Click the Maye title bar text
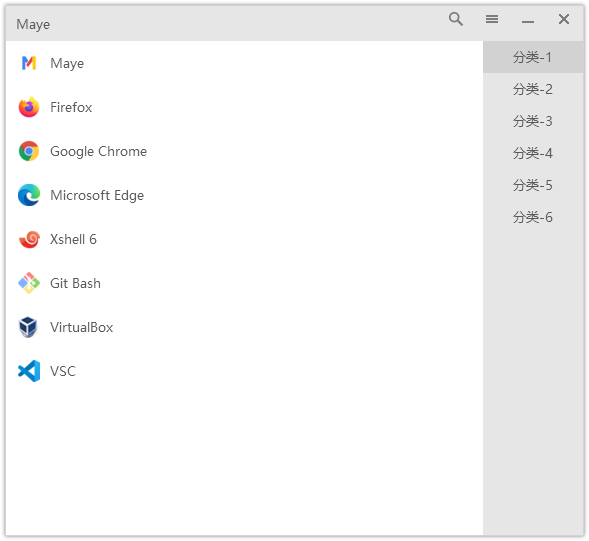This screenshot has width=589, height=541. (x=33, y=24)
